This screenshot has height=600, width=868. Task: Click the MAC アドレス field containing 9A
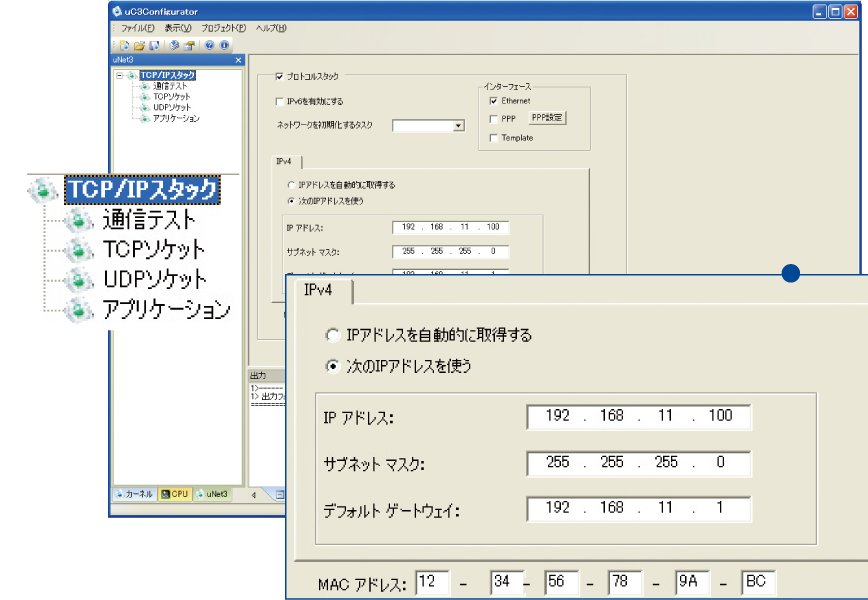[x=693, y=582]
